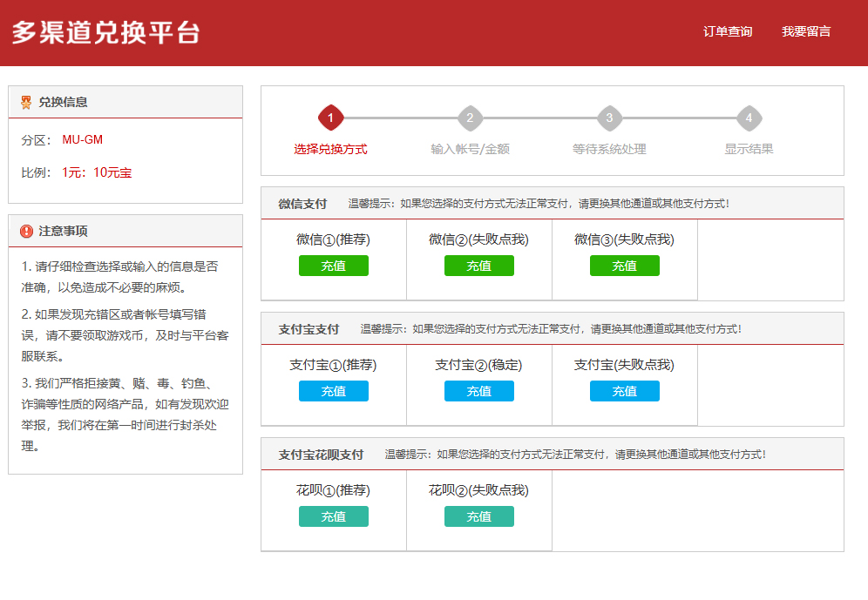
Task: Select step 4 diamond marker
Action: point(749,118)
